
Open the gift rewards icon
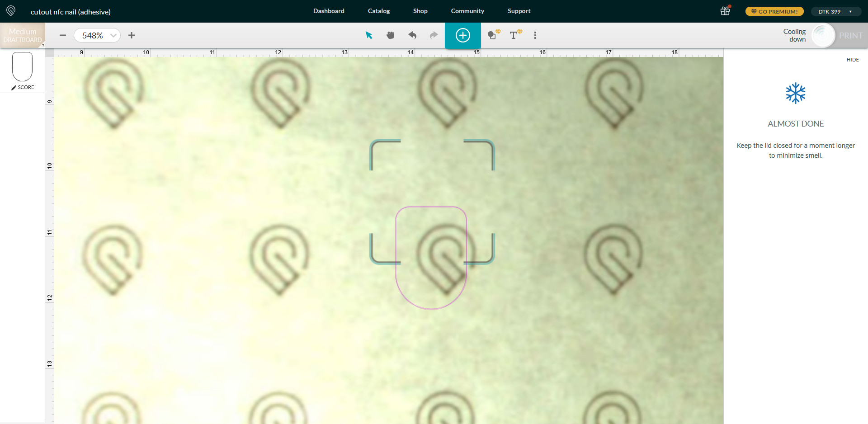pos(726,11)
